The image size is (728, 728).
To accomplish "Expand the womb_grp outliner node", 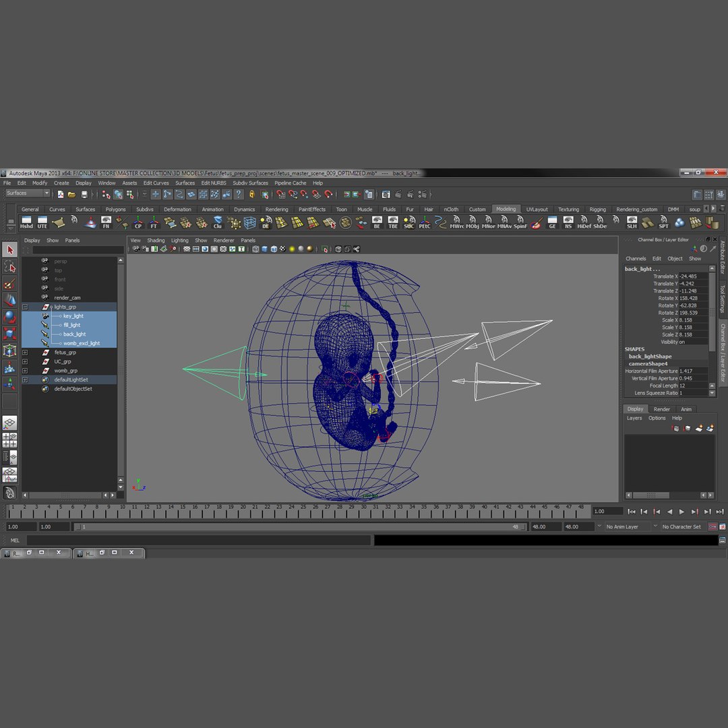I will (x=25, y=371).
